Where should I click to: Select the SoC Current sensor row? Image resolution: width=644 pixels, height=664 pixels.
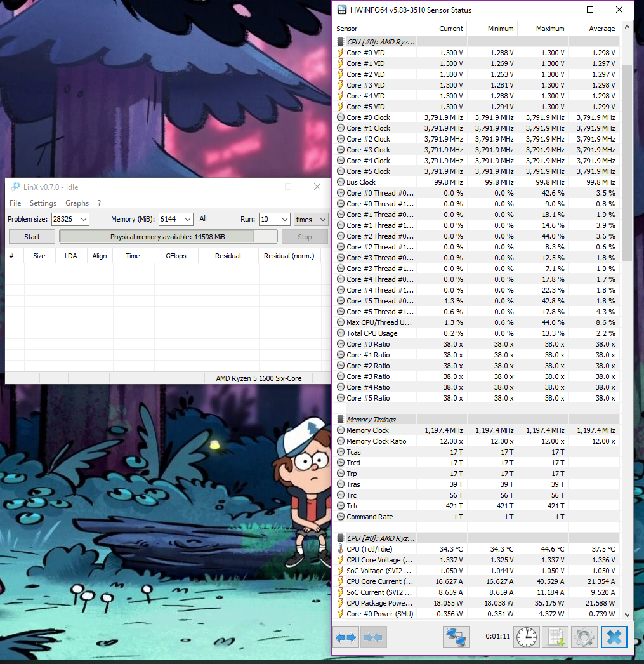(x=477, y=592)
